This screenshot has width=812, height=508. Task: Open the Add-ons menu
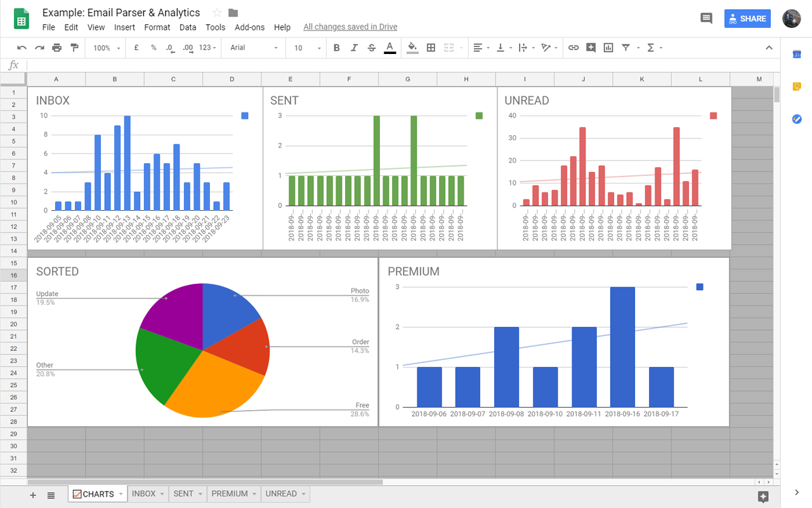[249, 27]
